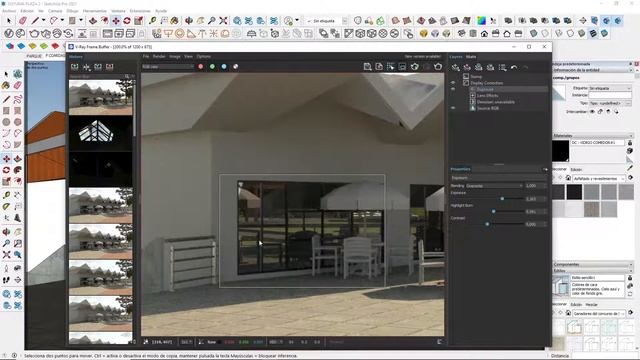Toggle blue channel in frame buffer
Image resolution: width=640 pixels, height=360 pixels.
pos(224,67)
